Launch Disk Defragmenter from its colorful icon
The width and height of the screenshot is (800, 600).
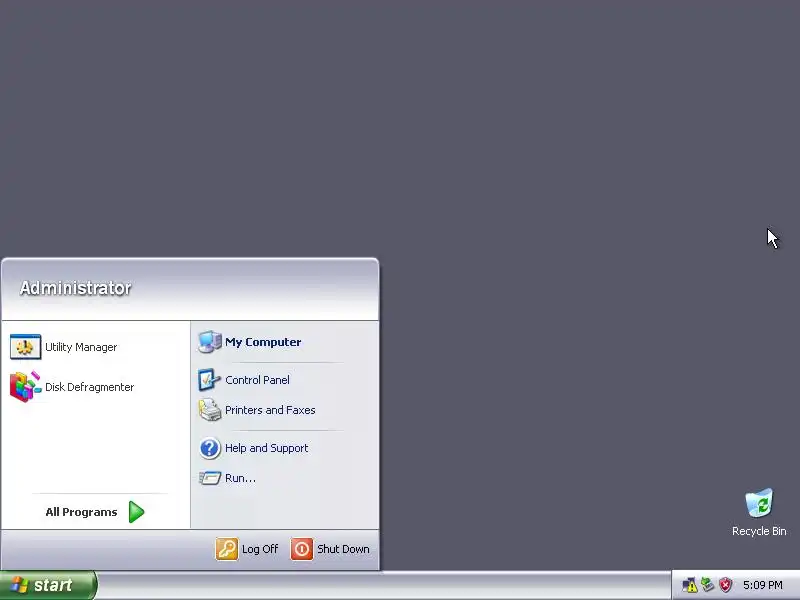(25, 387)
